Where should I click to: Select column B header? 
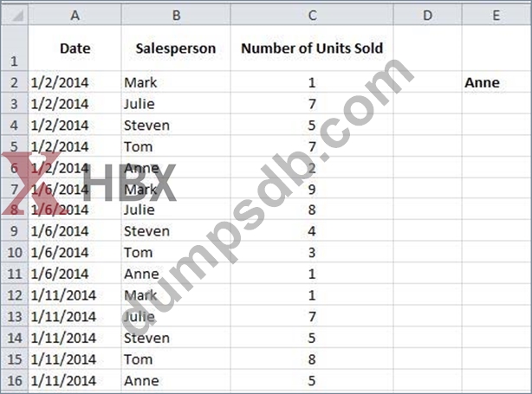[176, 15]
